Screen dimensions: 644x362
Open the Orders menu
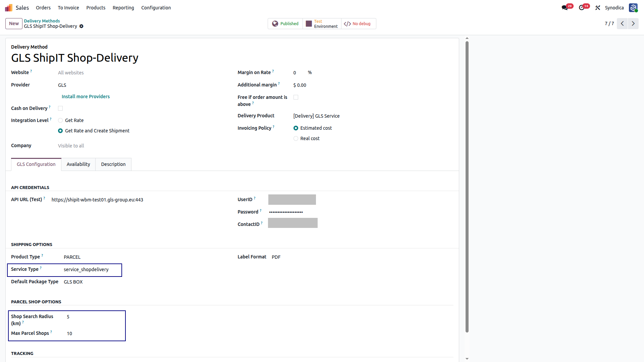click(x=43, y=8)
